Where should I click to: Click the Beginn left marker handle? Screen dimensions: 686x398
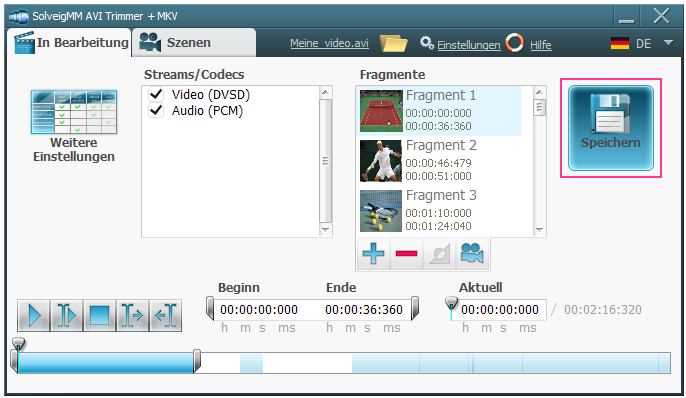(x=210, y=309)
